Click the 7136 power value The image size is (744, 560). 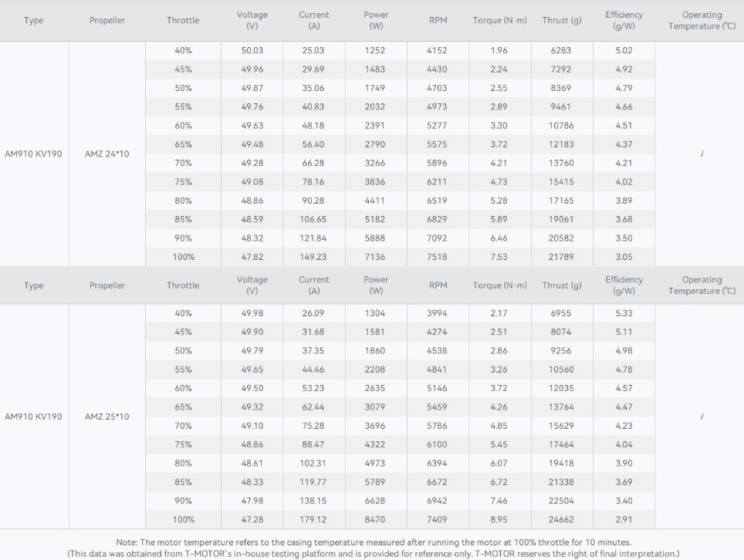tap(375, 257)
